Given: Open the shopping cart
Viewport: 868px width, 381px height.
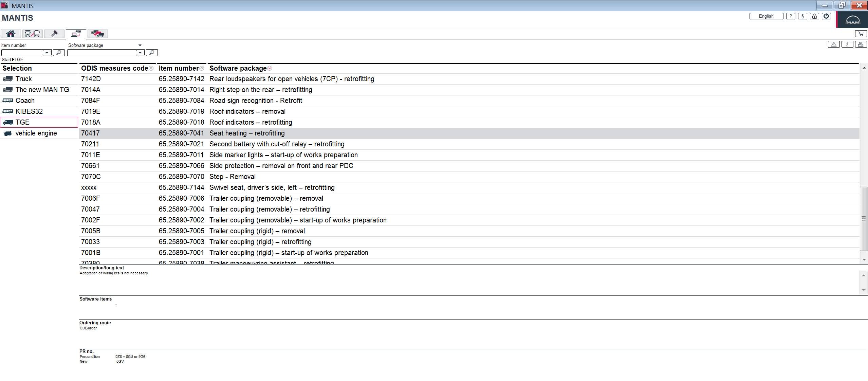Looking at the screenshot, I should (x=860, y=34).
